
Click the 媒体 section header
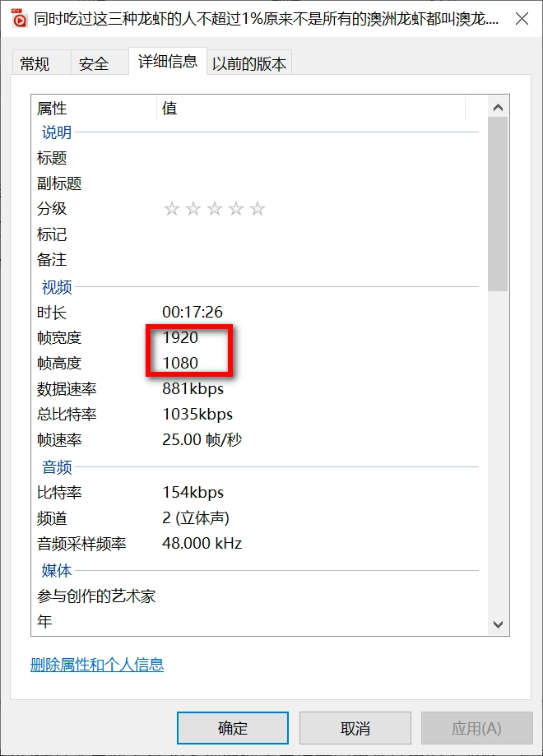[57, 570]
